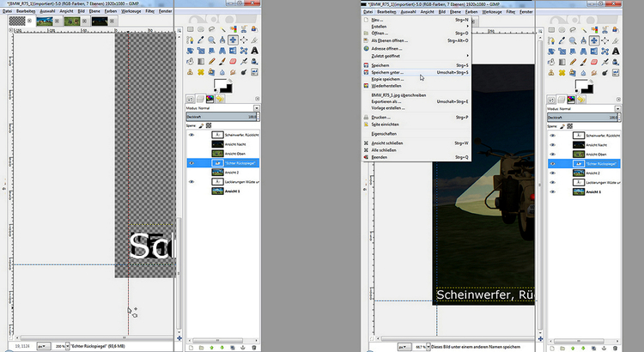Screen dimensions: 644x352
Task: Click 'Beenden' entry in Datei menu
Action: (416, 157)
